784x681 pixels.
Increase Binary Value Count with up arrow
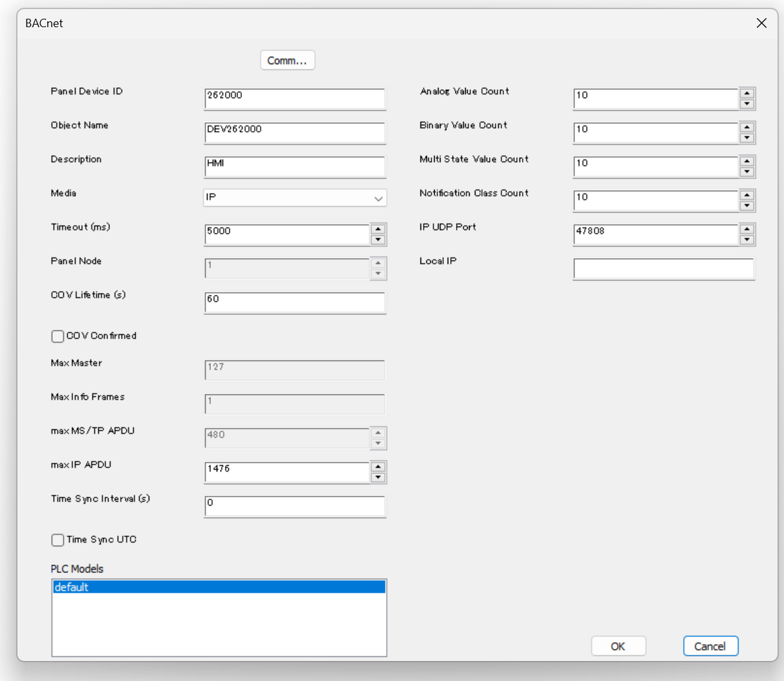coord(747,127)
